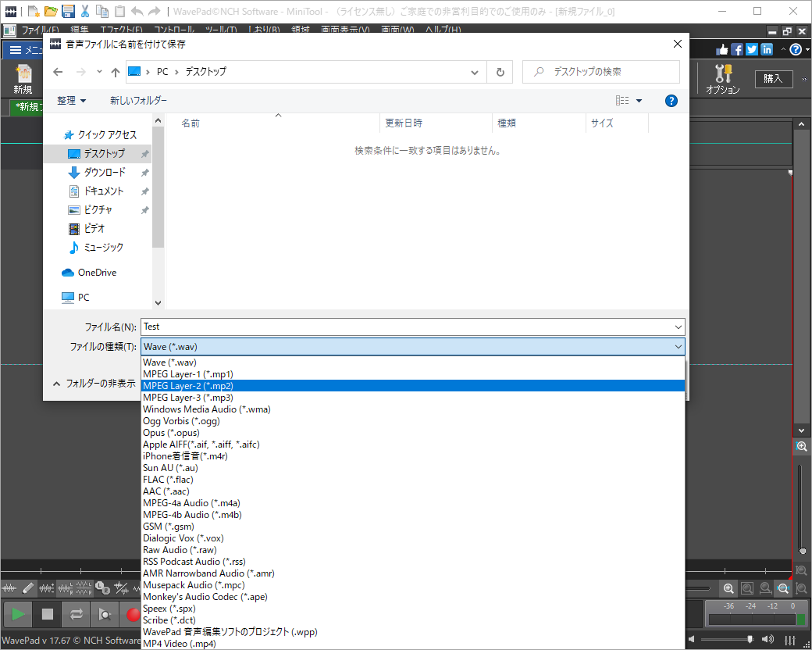Image resolution: width=812 pixels, height=650 pixels.
Task: Select ダウンロード in navigation pane
Action: coord(105,172)
